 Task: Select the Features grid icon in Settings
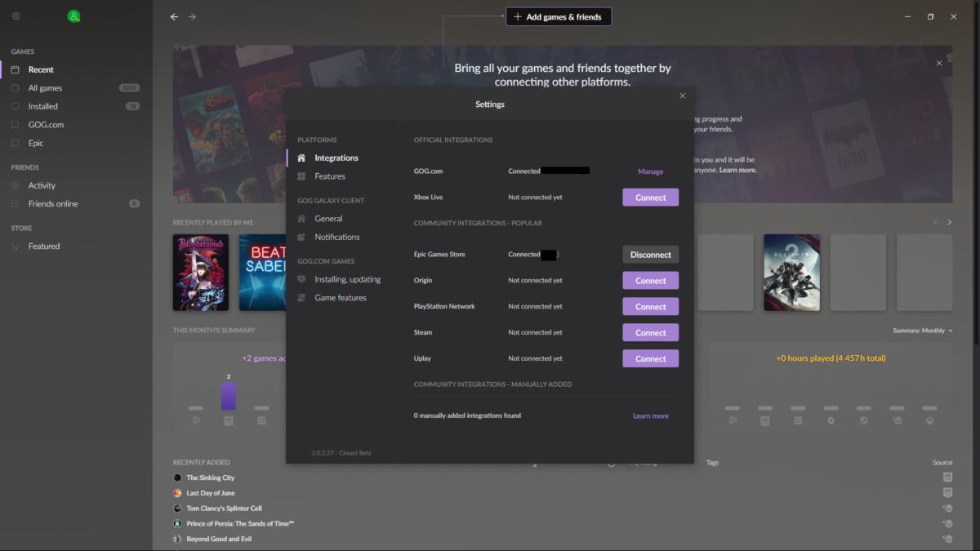pyautogui.click(x=301, y=176)
